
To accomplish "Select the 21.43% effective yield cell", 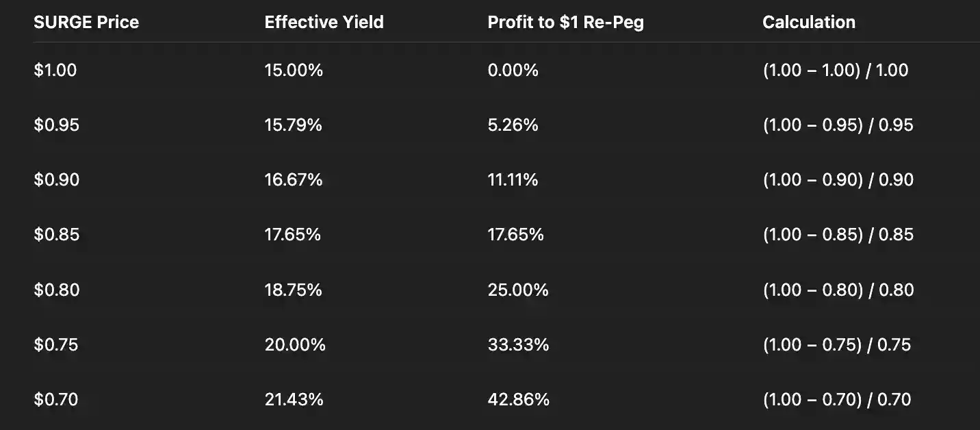I will [294, 399].
